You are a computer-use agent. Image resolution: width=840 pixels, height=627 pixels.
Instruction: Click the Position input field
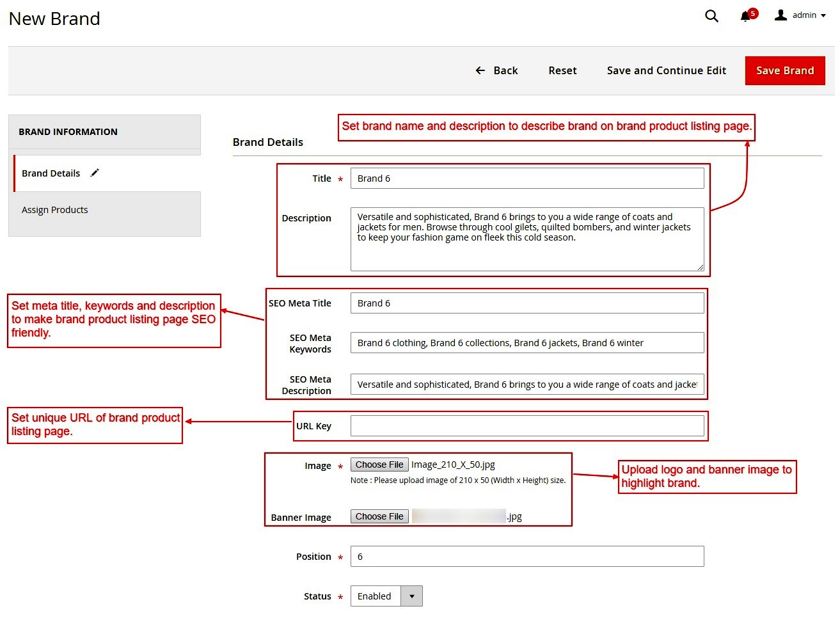click(x=527, y=557)
